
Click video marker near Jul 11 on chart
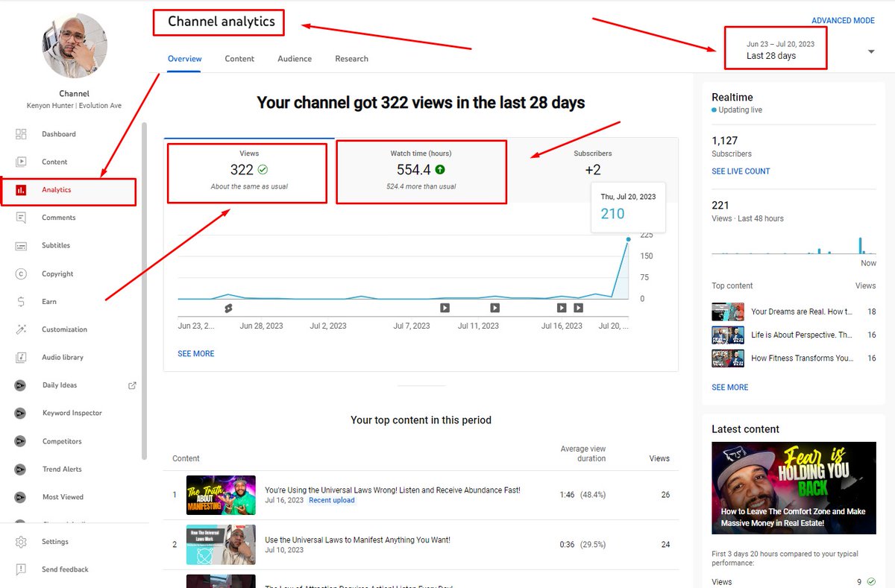(494, 308)
